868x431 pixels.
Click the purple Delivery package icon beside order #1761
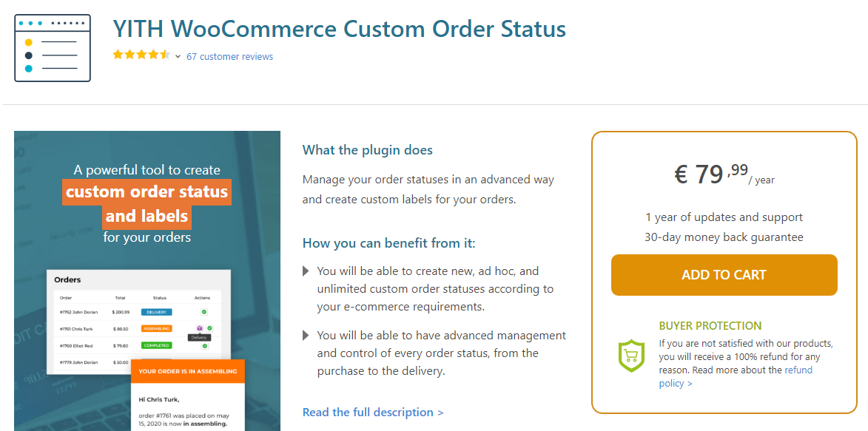tap(199, 329)
